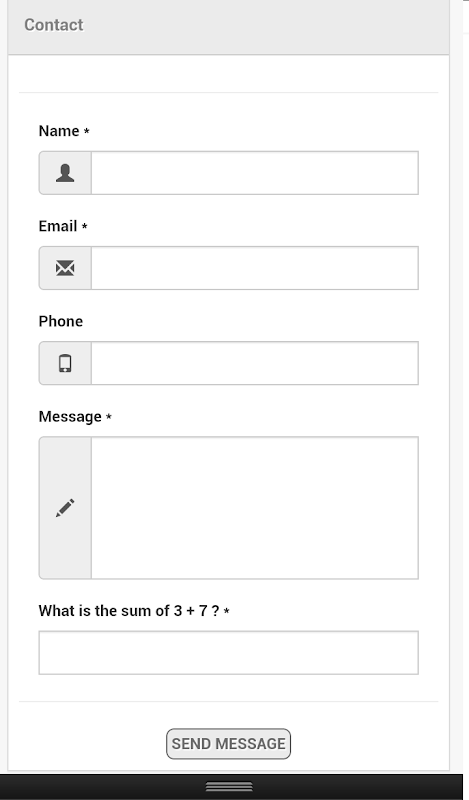Click the required asterisk next to Email

85,226
